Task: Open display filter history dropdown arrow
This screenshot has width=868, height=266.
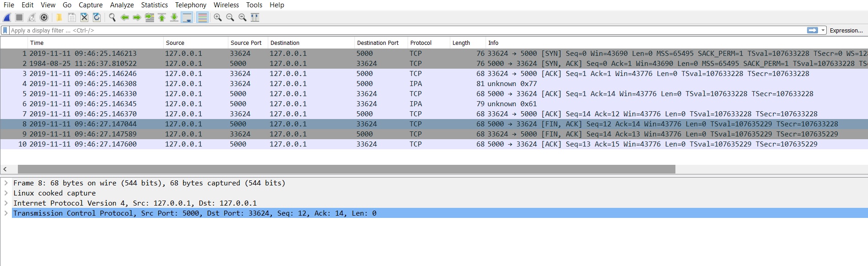Action: click(823, 30)
